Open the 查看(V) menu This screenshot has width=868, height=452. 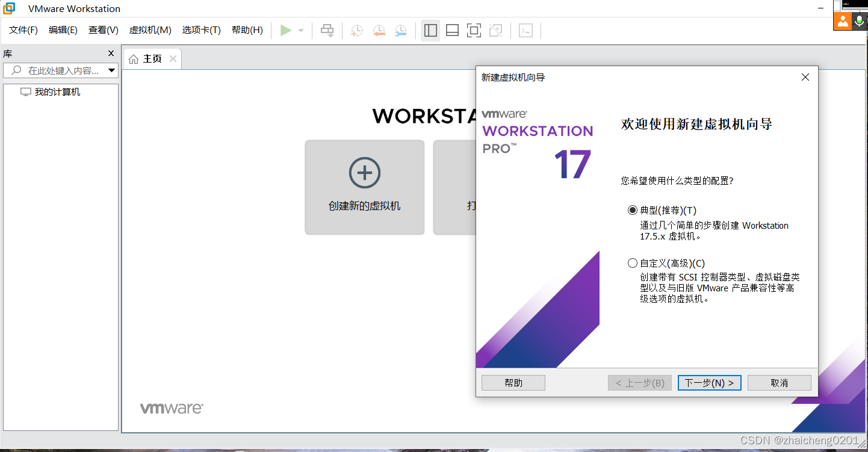point(104,30)
